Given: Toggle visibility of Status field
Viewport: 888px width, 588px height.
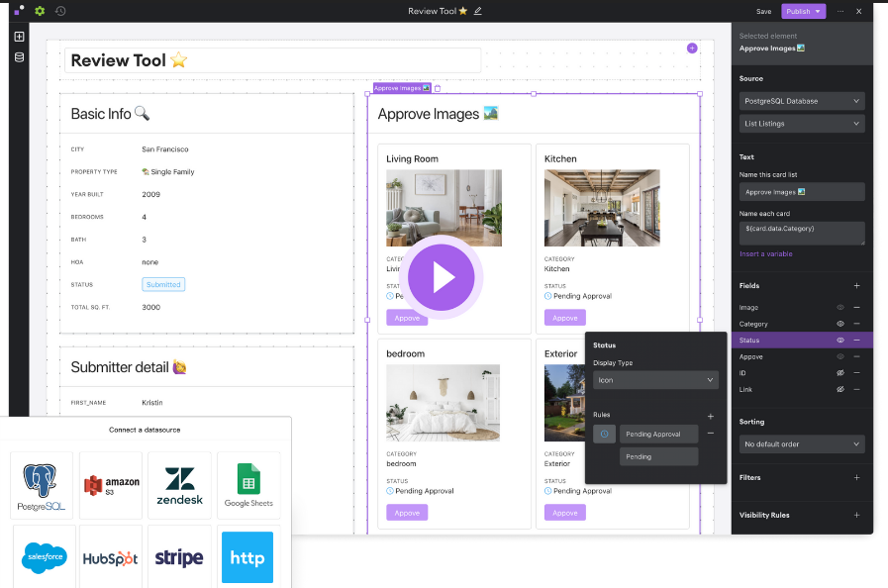Looking at the screenshot, I should (x=840, y=340).
